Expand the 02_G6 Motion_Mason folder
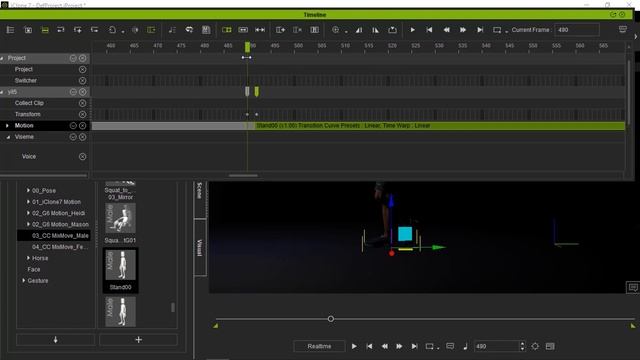640x360 pixels. pyautogui.click(x=28, y=224)
